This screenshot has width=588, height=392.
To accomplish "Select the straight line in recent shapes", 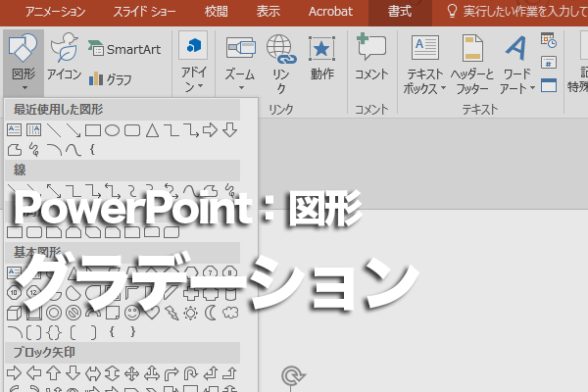I will tap(54, 130).
